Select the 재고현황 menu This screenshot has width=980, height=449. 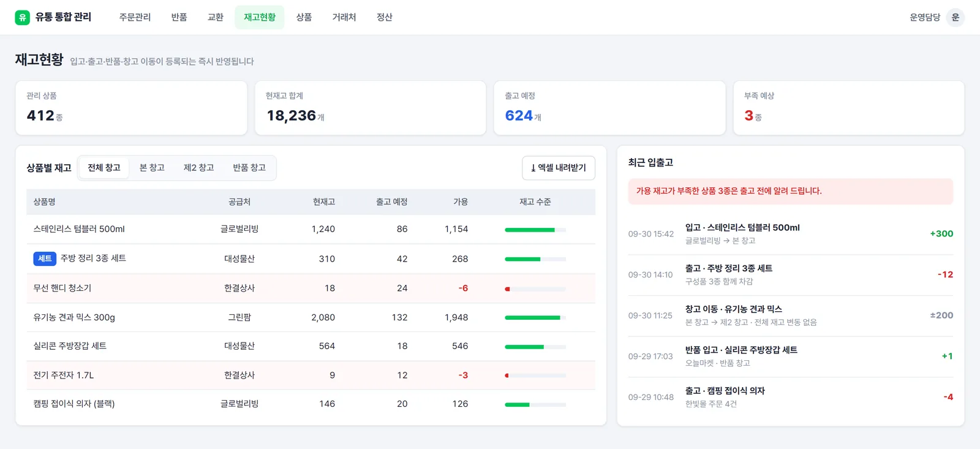[x=260, y=17]
